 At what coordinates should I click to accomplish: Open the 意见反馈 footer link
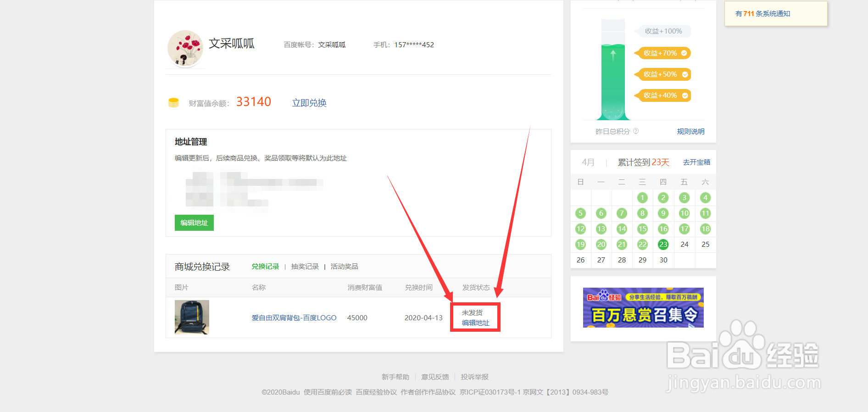[435, 377]
